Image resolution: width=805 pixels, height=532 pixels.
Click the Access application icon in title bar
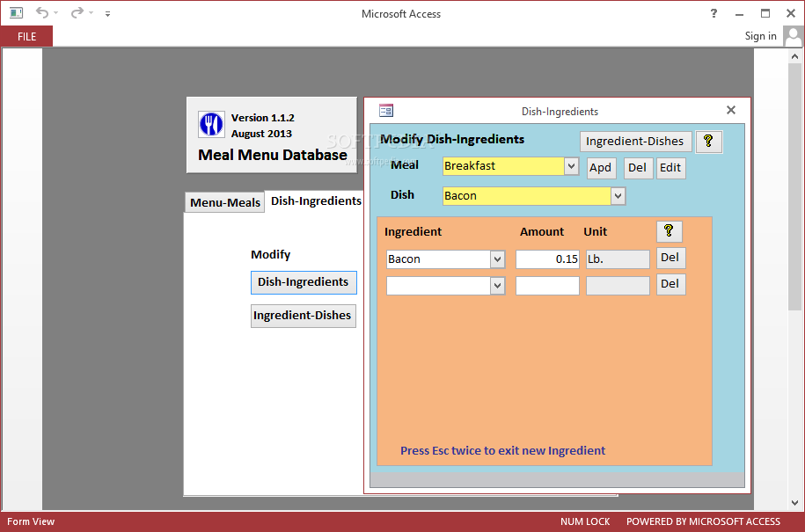(x=17, y=13)
